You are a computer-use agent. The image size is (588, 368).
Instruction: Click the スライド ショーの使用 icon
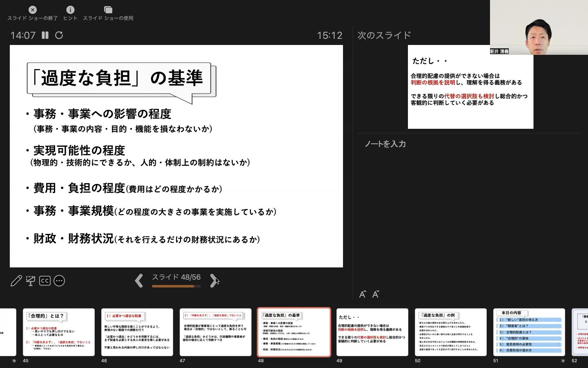(x=108, y=10)
